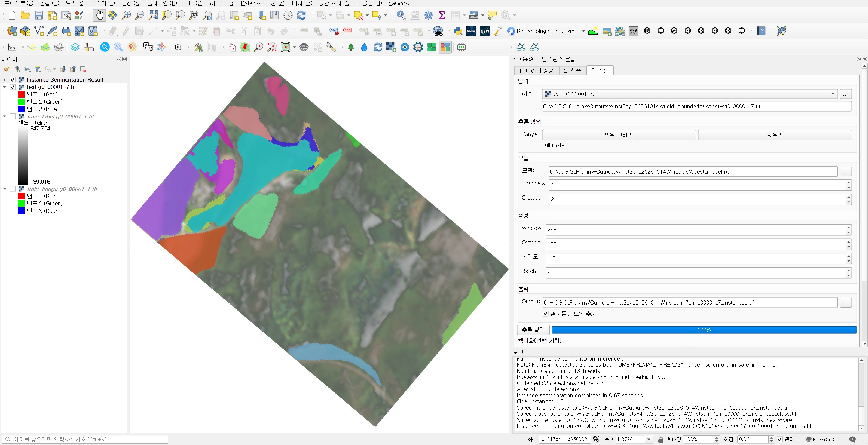The image size is (868, 445).
Task: Switch to the 2. 학습 tab
Action: [x=573, y=70]
